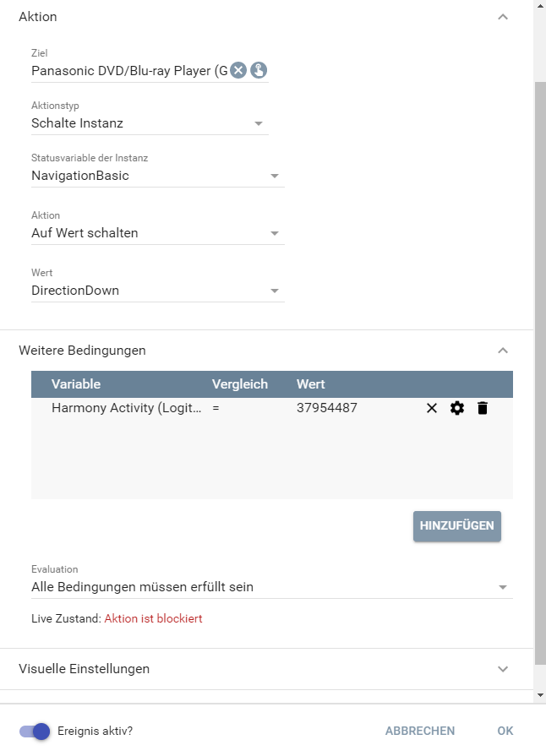The height and width of the screenshot is (756, 546).
Task: Expand the 'Visuelle Einstellungen' section
Action: 503,669
